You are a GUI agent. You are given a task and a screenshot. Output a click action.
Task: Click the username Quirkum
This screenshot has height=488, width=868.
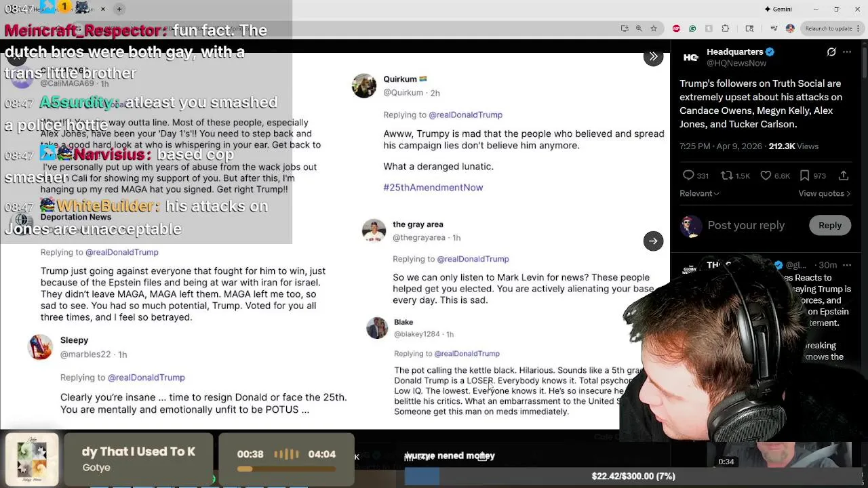click(400, 79)
